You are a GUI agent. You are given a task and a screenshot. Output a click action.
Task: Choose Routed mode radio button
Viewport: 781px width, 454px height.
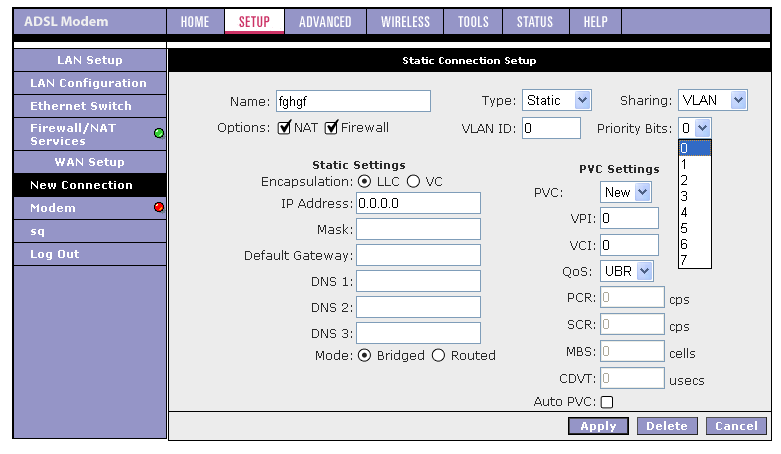click(x=438, y=355)
